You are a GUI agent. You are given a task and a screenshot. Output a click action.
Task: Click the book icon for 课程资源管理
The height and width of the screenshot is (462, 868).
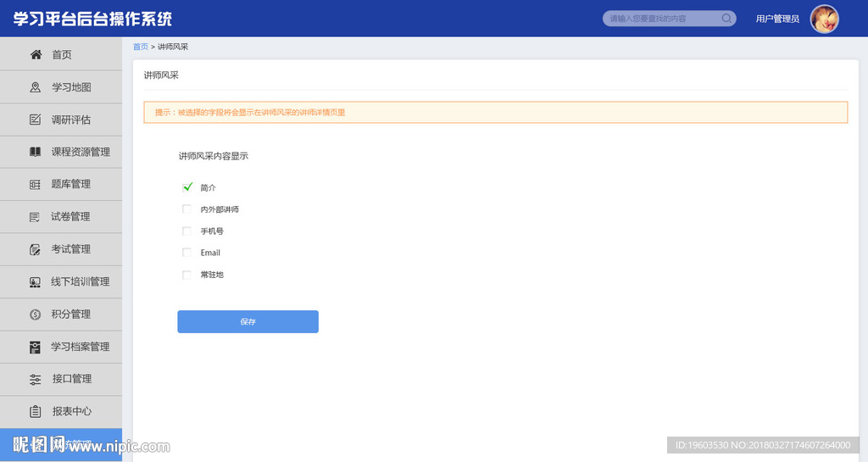point(35,152)
